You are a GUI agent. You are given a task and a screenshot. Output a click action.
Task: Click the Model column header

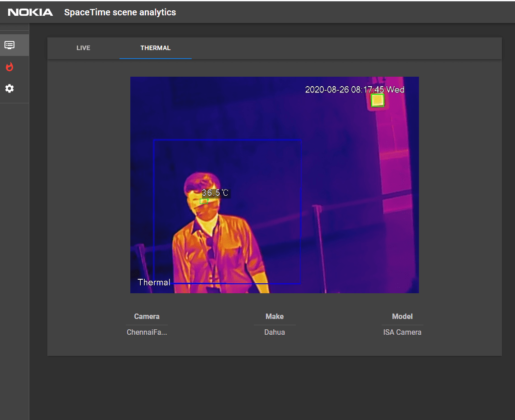point(402,316)
